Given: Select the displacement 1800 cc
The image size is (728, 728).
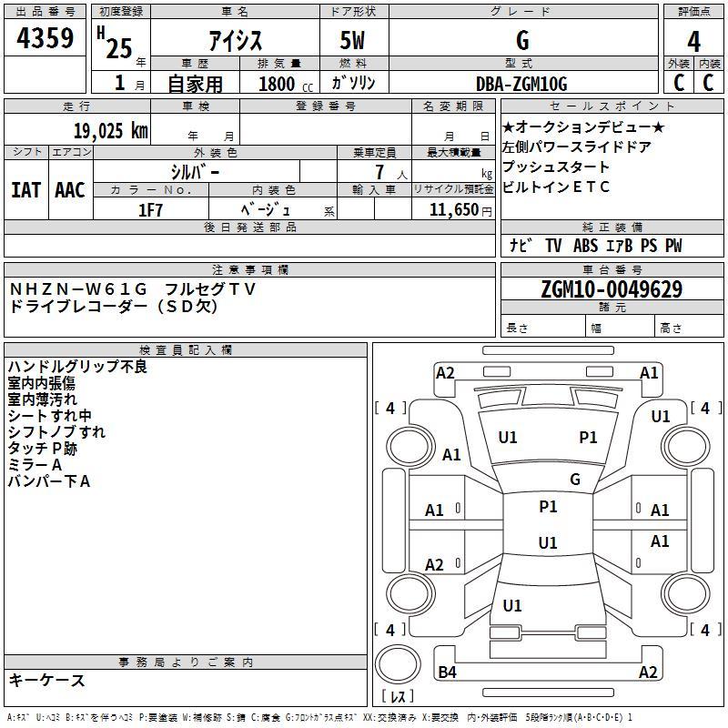Looking at the screenshot, I should (286, 84).
